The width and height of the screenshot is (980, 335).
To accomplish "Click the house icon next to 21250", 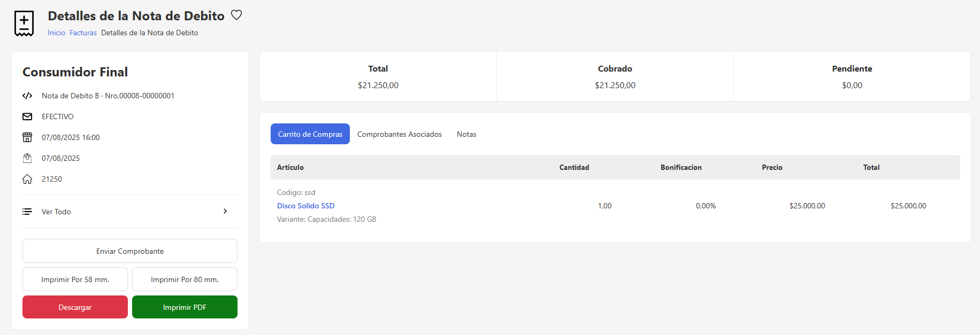I will point(27,179).
